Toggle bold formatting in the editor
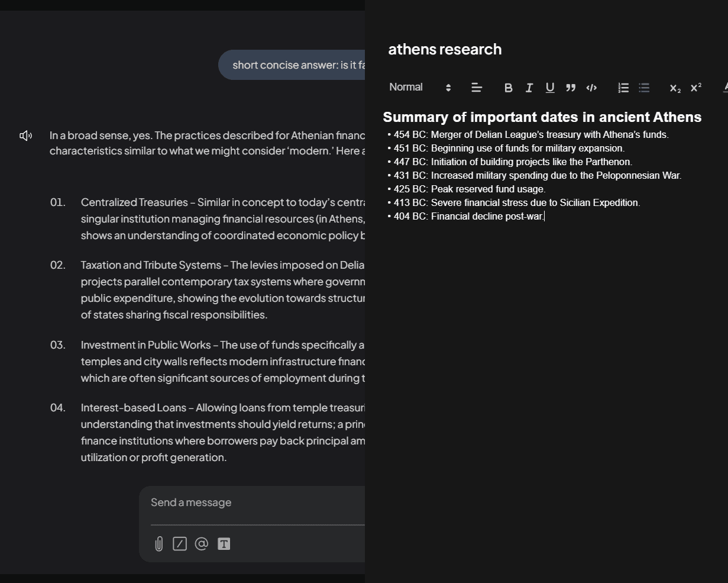 click(x=508, y=88)
